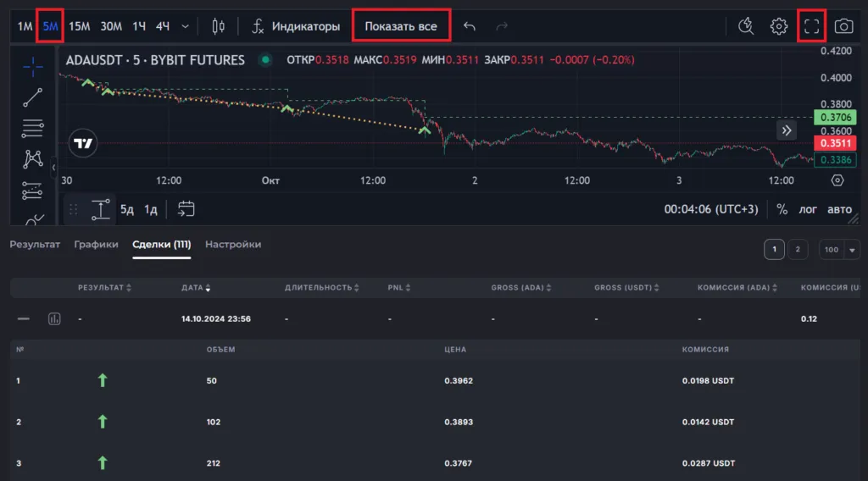Screen dimensions: 868x481
Task: Toggle logarithmic scale (лог)
Action: (x=806, y=209)
